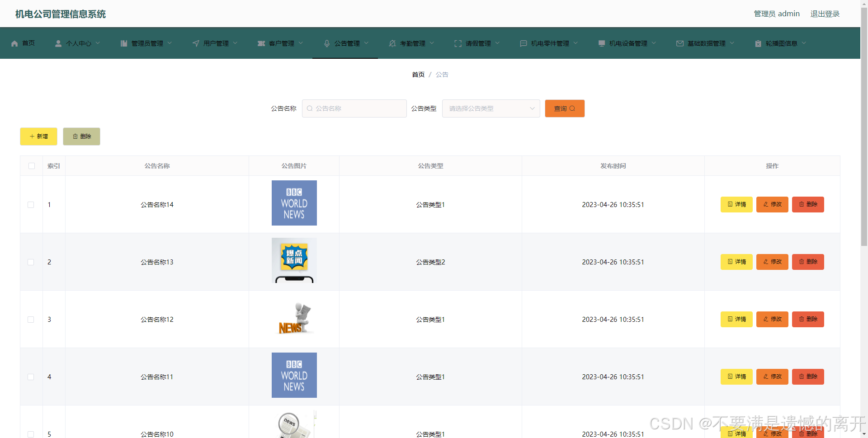Toggle the select-all checkbox in table header

point(32,166)
